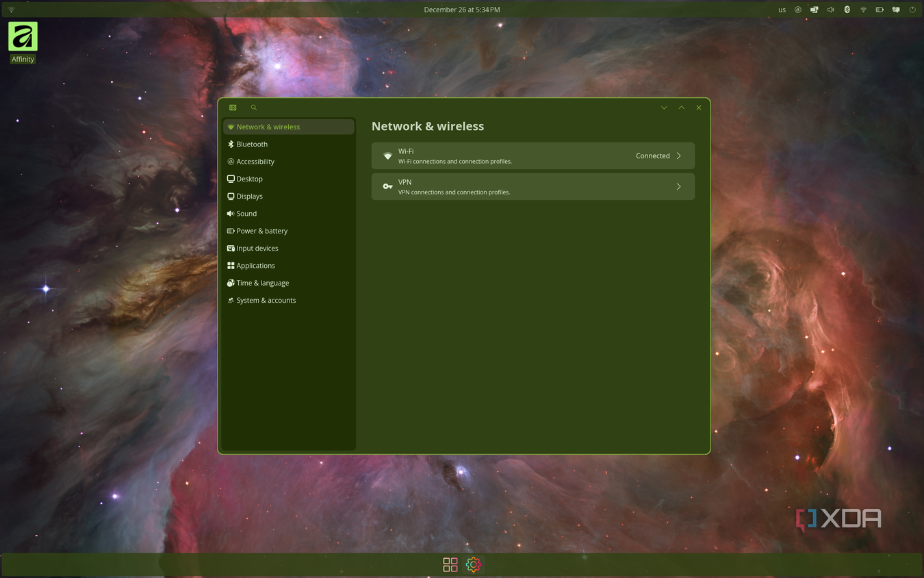This screenshot has width=924, height=578.
Task: Open the Affinity desktop icon
Action: point(23,42)
